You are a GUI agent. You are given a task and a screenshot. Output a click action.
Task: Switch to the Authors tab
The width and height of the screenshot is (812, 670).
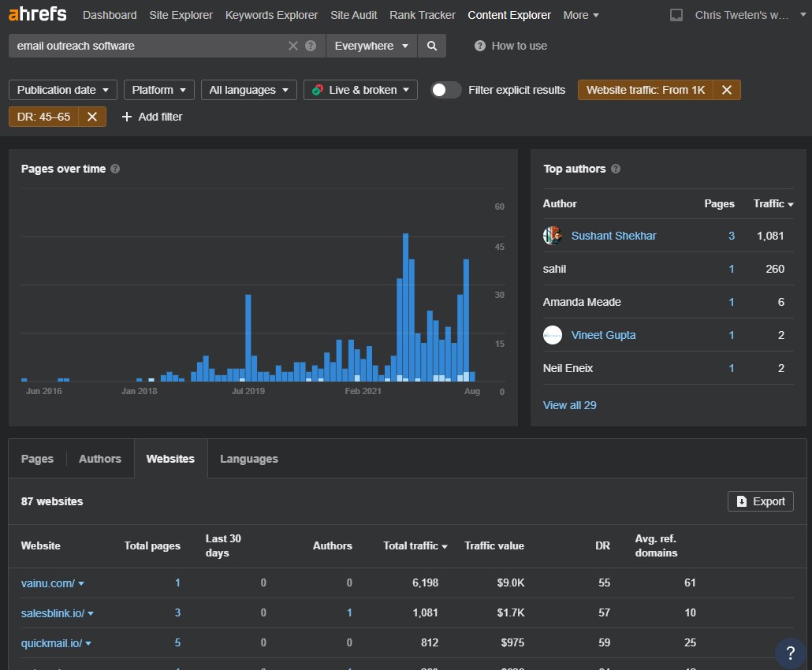click(x=100, y=459)
